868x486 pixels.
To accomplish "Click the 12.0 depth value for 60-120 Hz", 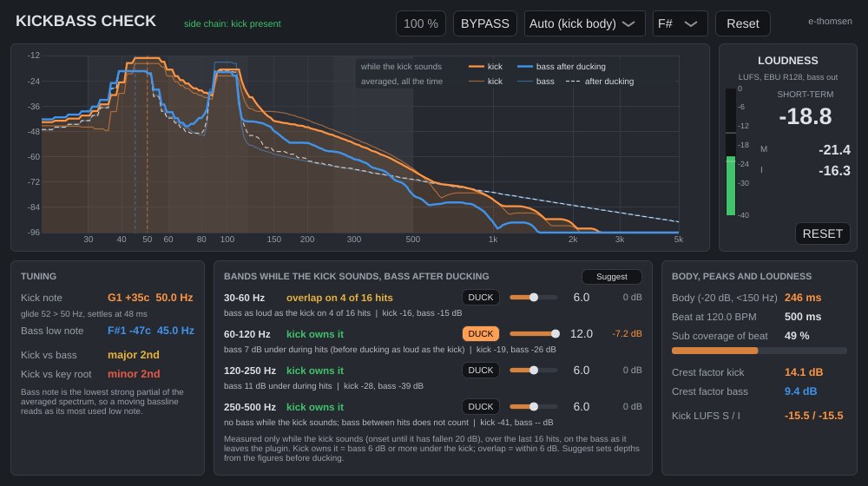I will click(582, 334).
